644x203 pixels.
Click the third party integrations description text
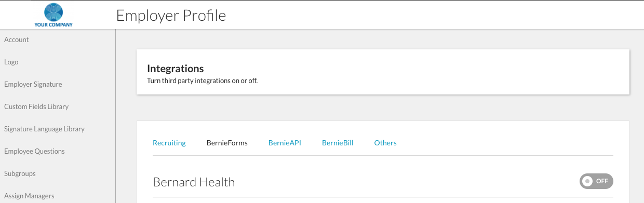tap(203, 81)
